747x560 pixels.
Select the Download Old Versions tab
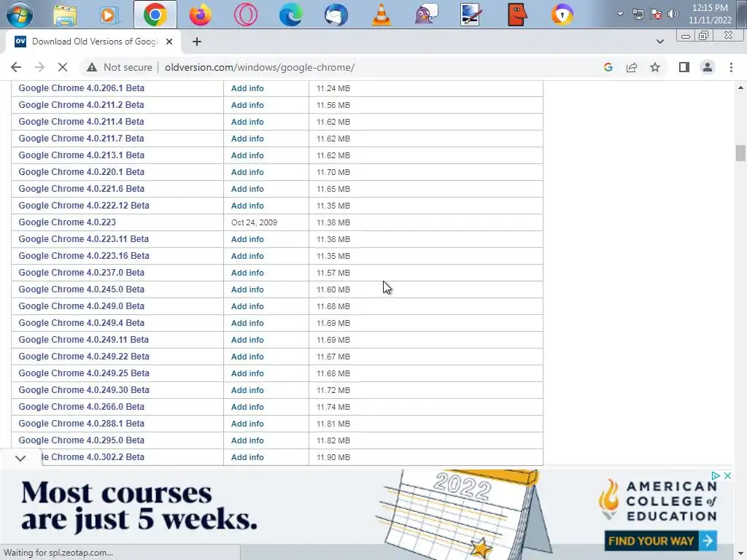[93, 42]
